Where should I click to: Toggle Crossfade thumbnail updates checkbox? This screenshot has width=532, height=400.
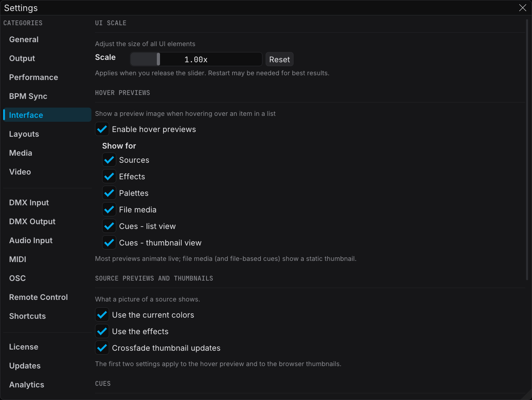tap(102, 348)
